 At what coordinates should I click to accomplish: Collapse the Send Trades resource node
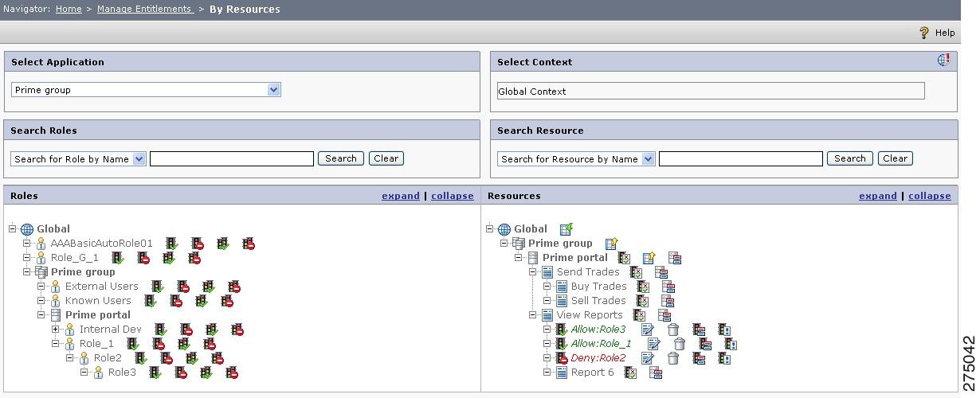[x=533, y=272]
